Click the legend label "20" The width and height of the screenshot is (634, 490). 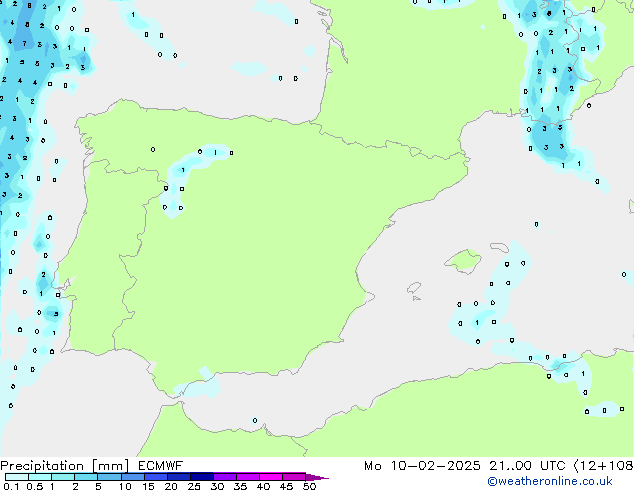click(171, 486)
